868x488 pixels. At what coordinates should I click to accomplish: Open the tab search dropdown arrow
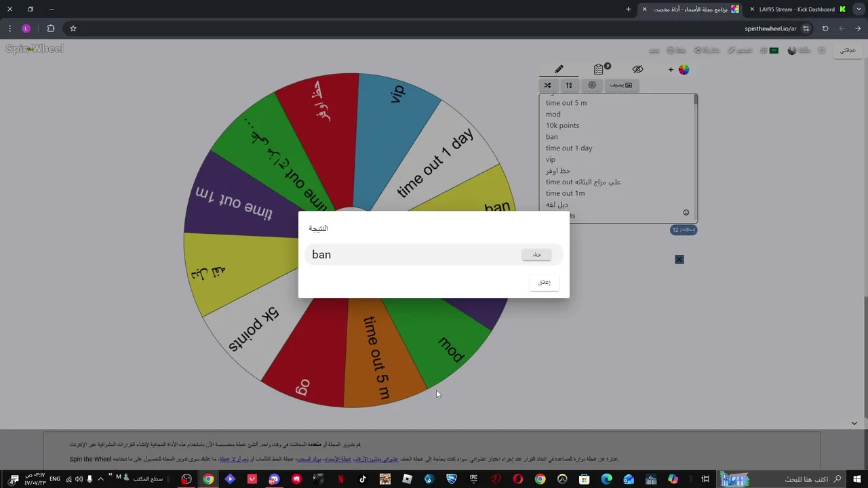(859, 9)
